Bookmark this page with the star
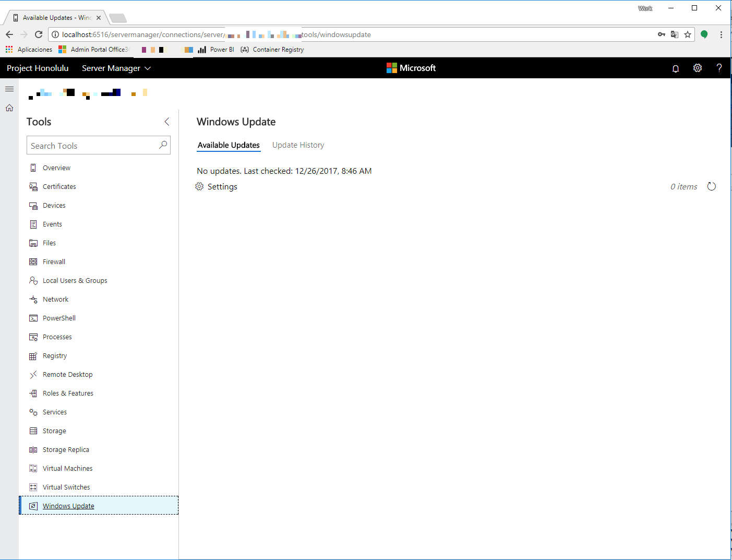The image size is (732, 560). tap(688, 34)
